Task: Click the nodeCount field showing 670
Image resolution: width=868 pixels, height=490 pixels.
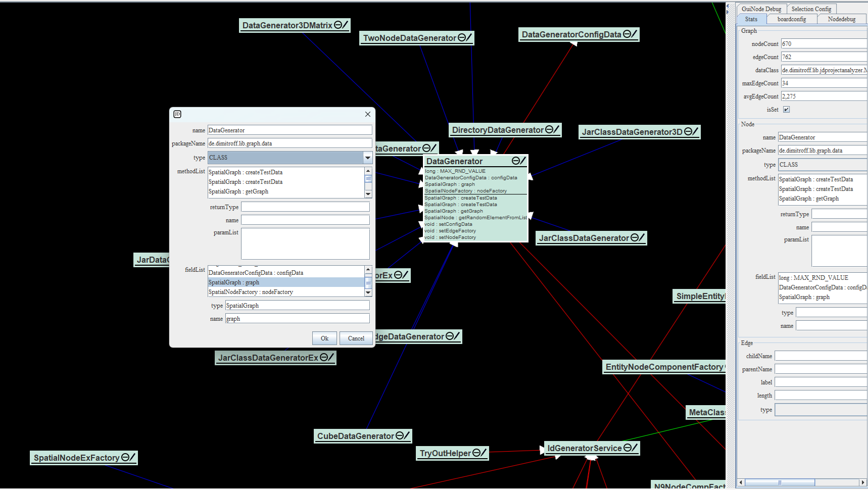Action: click(x=824, y=44)
